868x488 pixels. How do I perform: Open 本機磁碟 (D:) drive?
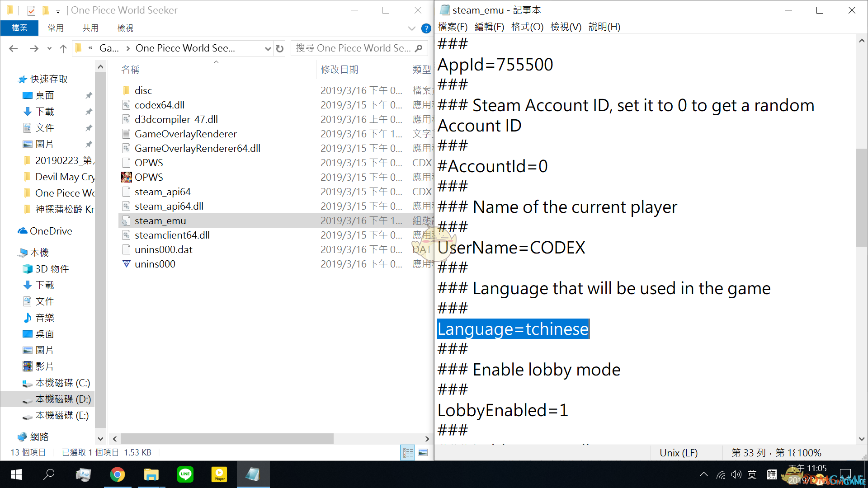click(63, 399)
